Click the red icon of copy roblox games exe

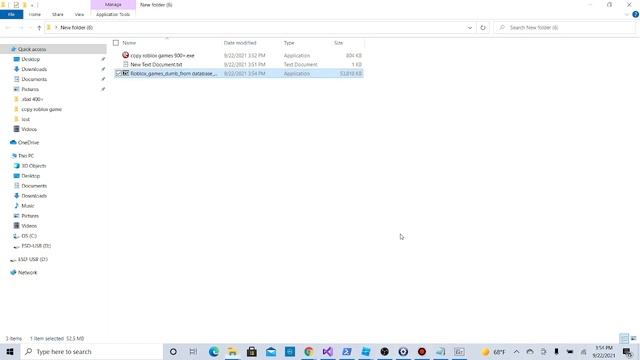125,55
